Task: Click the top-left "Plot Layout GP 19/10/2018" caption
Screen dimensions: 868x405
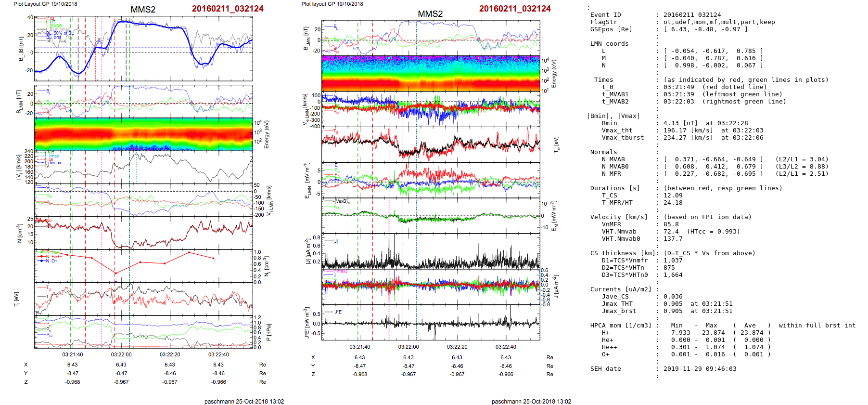Action: [46, 4]
